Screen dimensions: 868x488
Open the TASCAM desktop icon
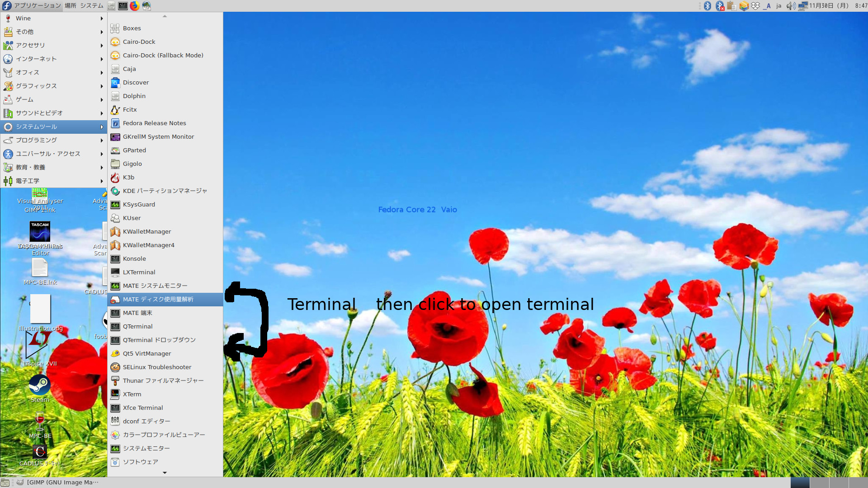pos(40,232)
